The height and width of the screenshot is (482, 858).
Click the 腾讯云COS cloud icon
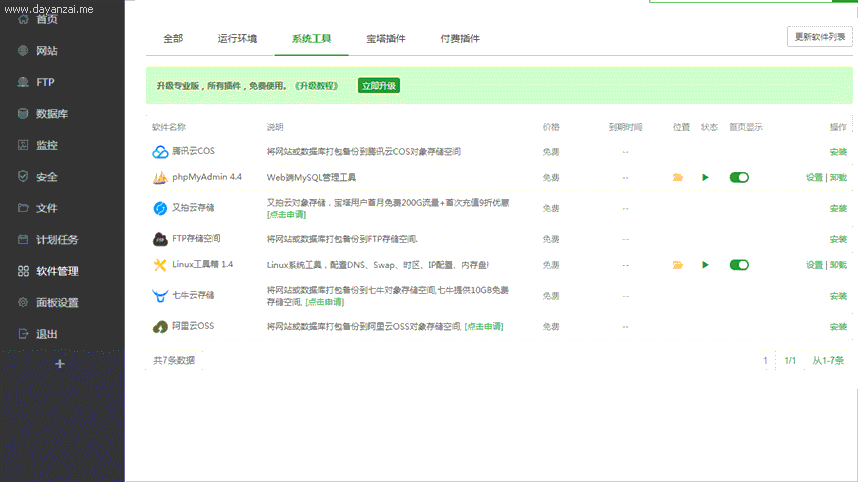tap(160, 152)
